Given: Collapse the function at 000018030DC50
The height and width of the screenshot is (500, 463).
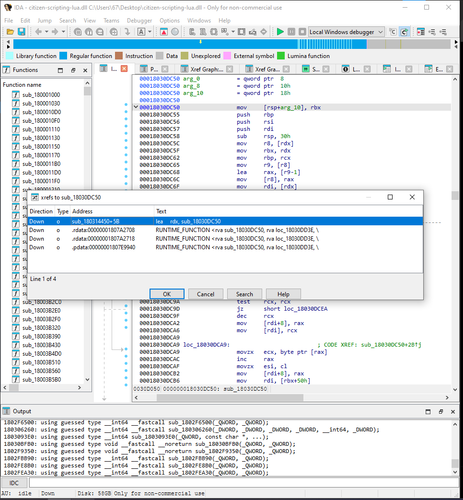Looking at the screenshot, I should (136, 107).
